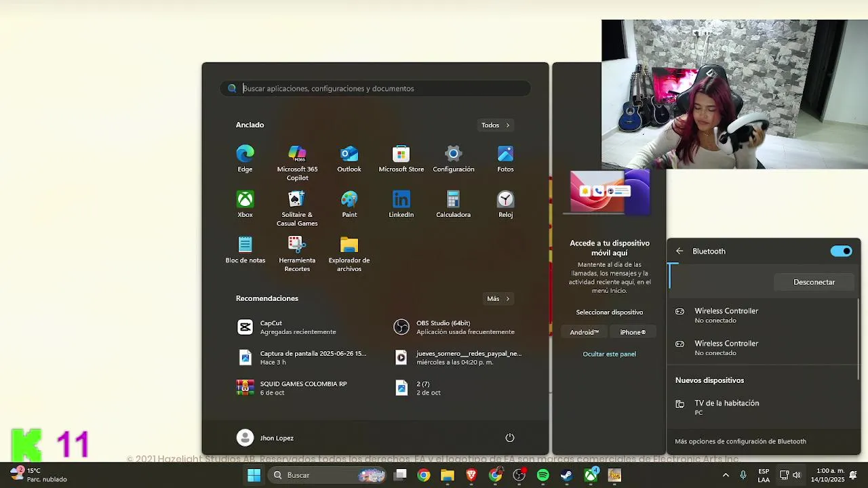Launch Herramienta Recortes
868x488 pixels.
pos(297,254)
